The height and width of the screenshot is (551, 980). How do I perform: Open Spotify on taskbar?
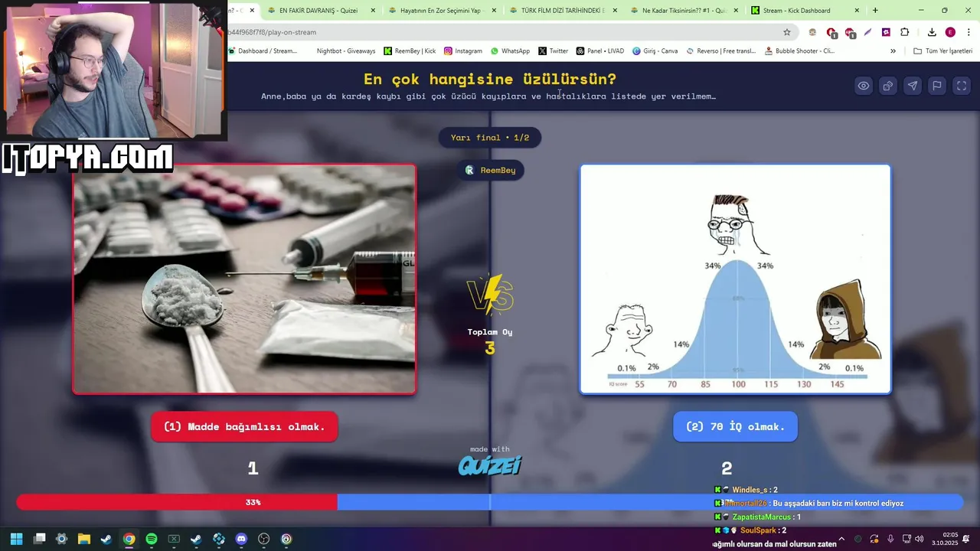152,539
